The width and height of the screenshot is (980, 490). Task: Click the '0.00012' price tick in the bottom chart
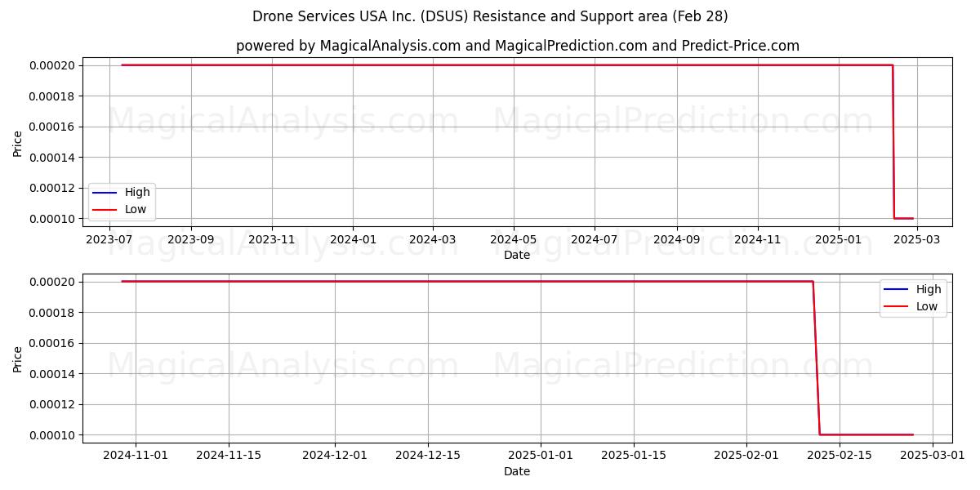[52, 404]
